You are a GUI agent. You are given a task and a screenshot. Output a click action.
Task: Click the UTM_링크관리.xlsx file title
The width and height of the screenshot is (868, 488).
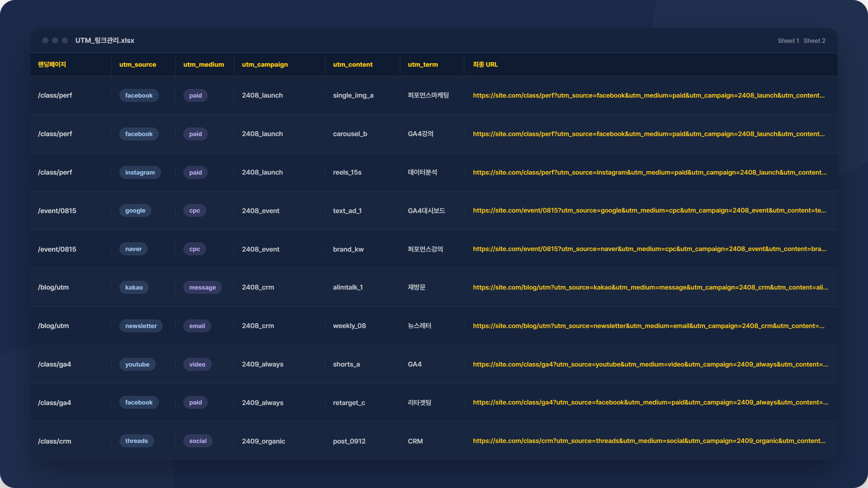pos(104,40)
